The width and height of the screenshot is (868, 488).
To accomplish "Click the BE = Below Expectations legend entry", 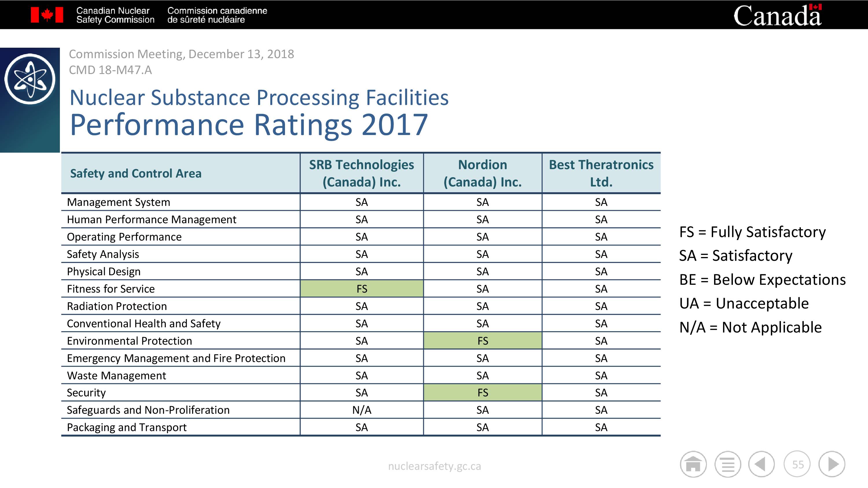I will tap(762, 280).
